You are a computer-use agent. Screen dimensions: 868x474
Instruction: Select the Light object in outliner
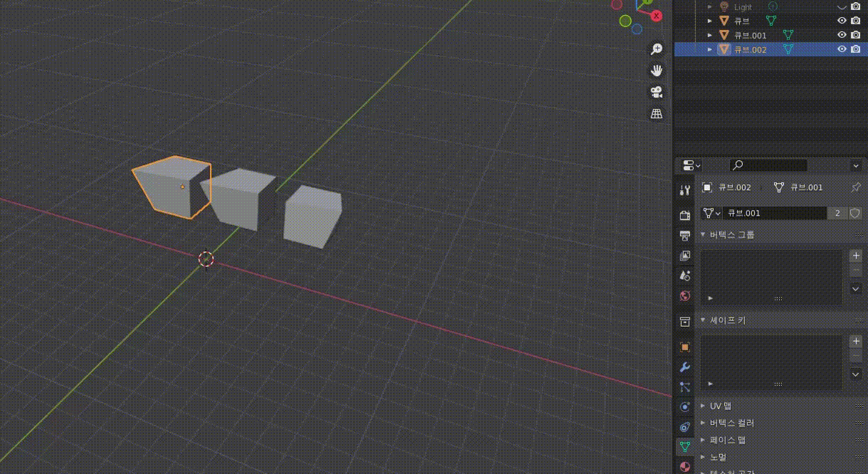coord(743,6)
